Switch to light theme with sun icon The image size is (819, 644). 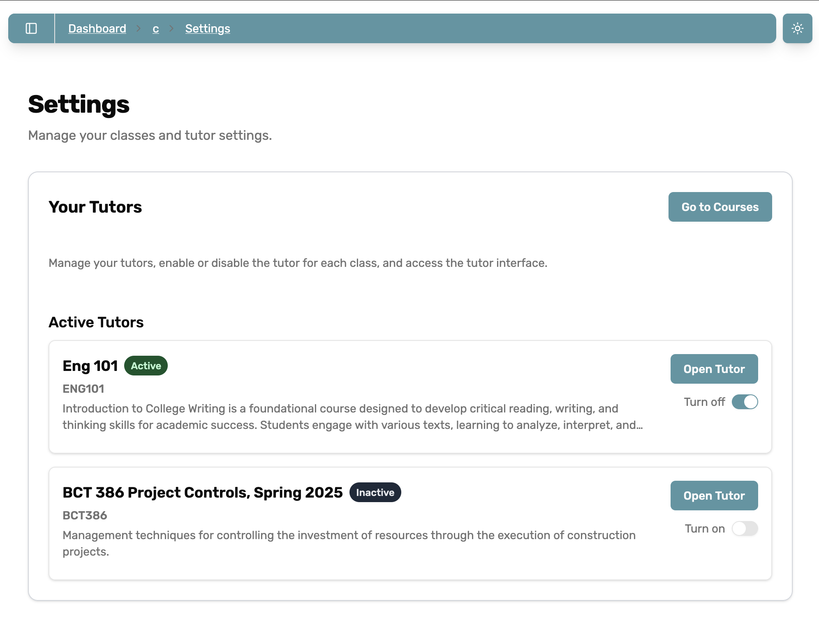tap(798, 28)
